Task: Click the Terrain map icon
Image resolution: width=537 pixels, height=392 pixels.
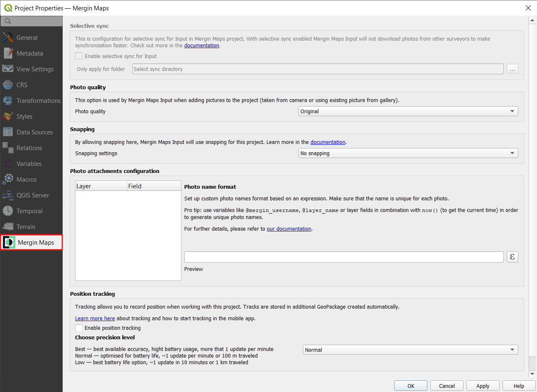Action: click(x=8, y=226)
